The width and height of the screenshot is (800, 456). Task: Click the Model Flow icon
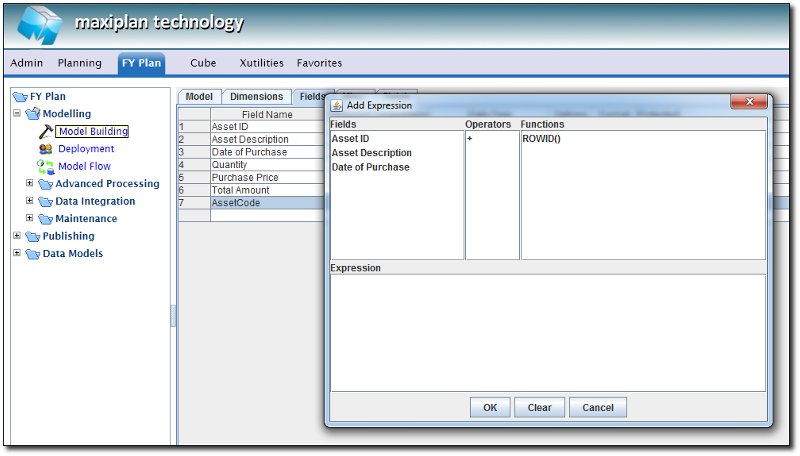(x=45, y=166)
